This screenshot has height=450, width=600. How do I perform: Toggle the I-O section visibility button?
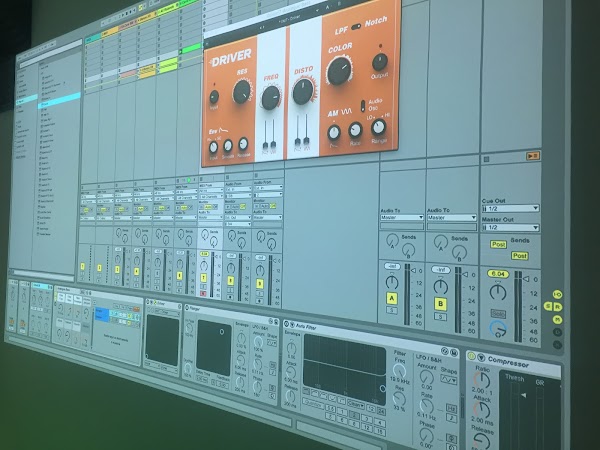pos(558,294)
